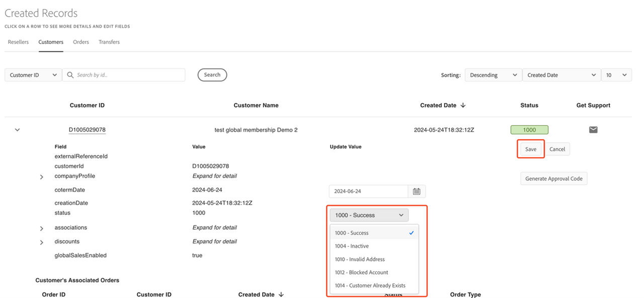Open the Transfers tab
The height and width of the screenshot is (298, 644).
coord(109,42)
